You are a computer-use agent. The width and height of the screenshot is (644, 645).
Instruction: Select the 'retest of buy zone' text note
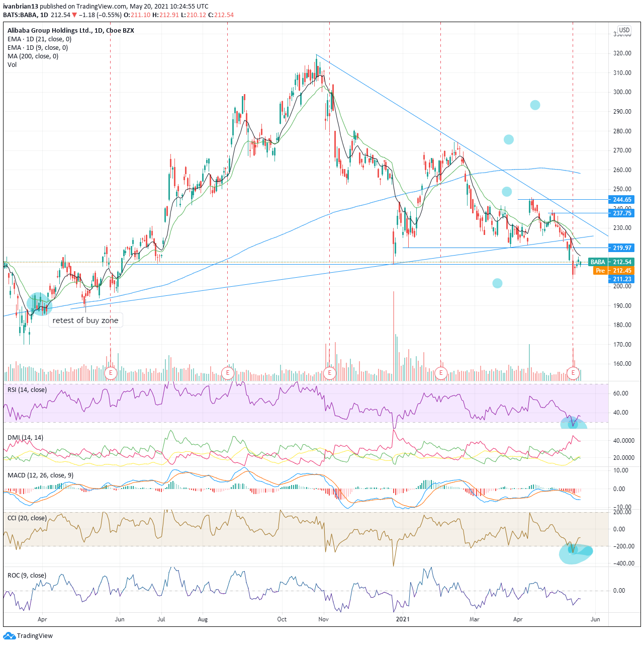[85, 320]
